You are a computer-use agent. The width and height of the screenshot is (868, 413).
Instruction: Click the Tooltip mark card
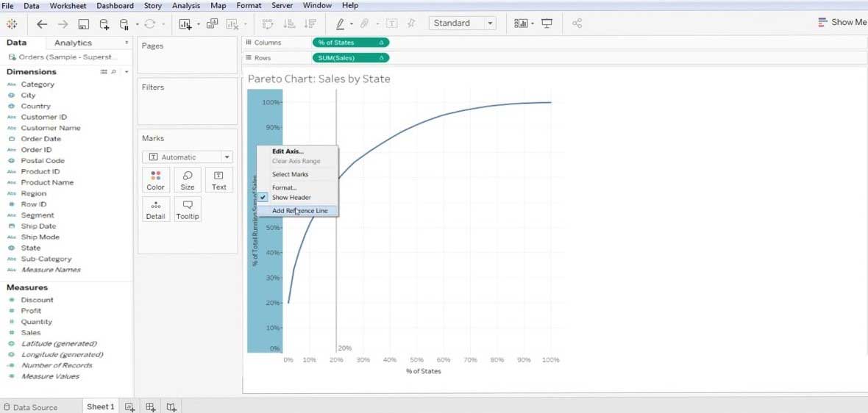tap(187, 209)
